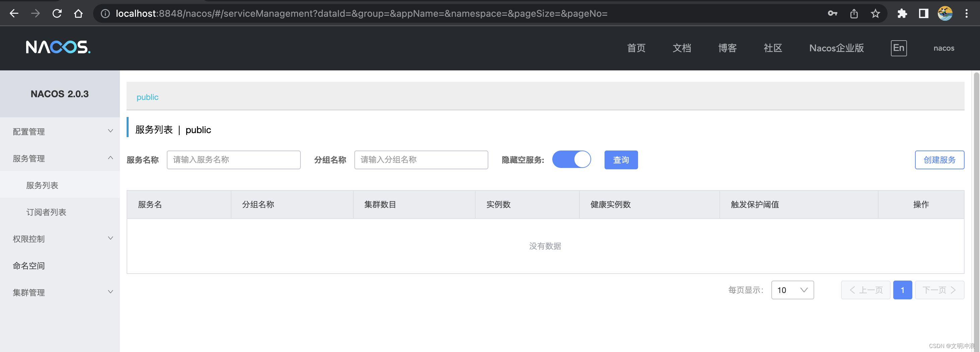Image resolution: width=980 pixels, height=352 pixels.
Task: Click the browser profile avatar
Action: [946, 13]
